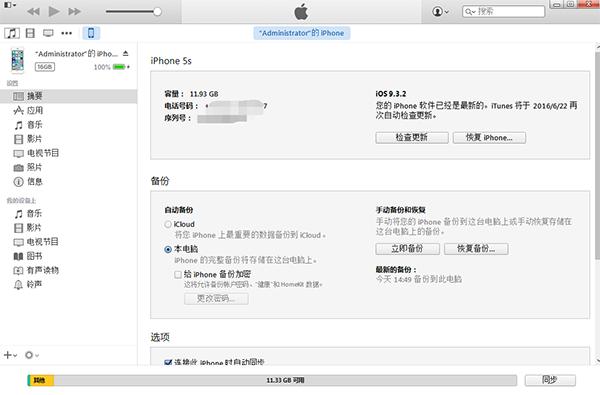This screenshot has width=600, height=395.
Task: Click the books icon beside 图书
Action: [18, 256]
